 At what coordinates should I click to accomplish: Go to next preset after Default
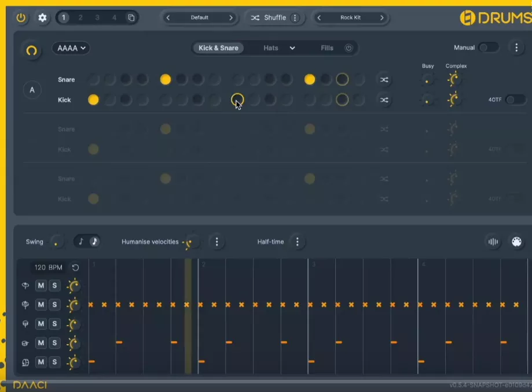tap(231, 17)
